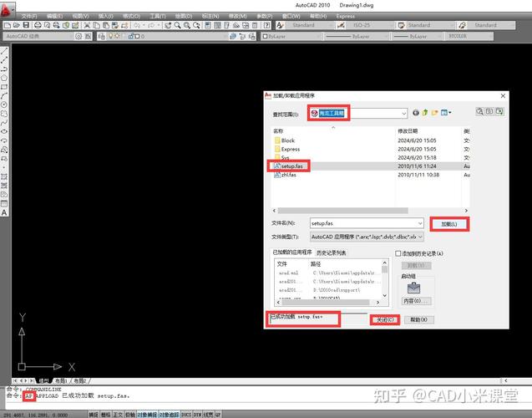
Task: Select the Circle tool in Draw toolbar
Action: (4, 104)
